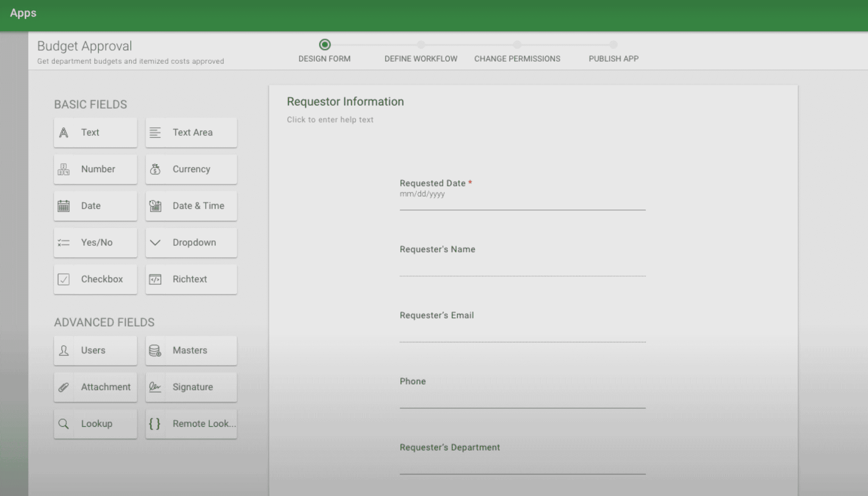Edit the Budget Approval app title
The image size is (868, 496).
(84, 46)
